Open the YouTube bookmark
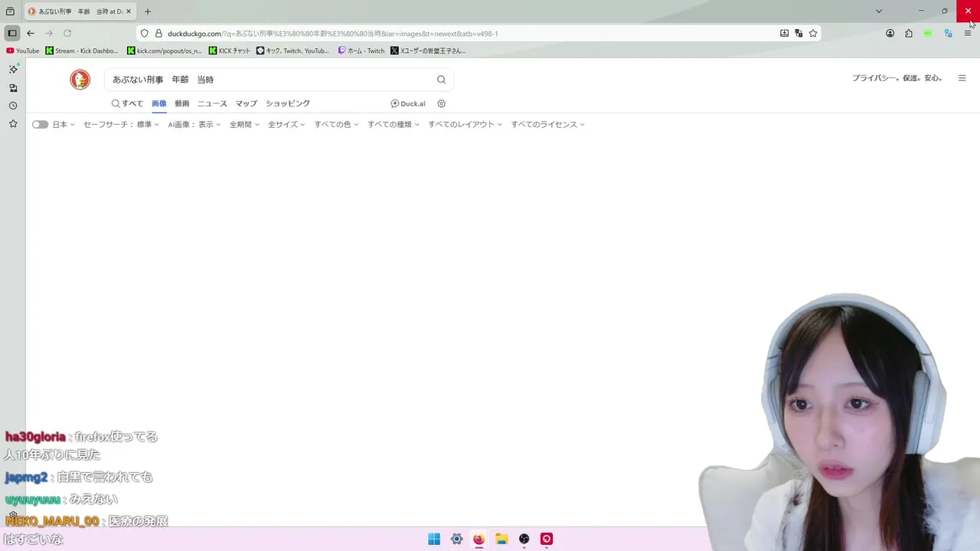The image size is (980, 551). coord(22,51)
